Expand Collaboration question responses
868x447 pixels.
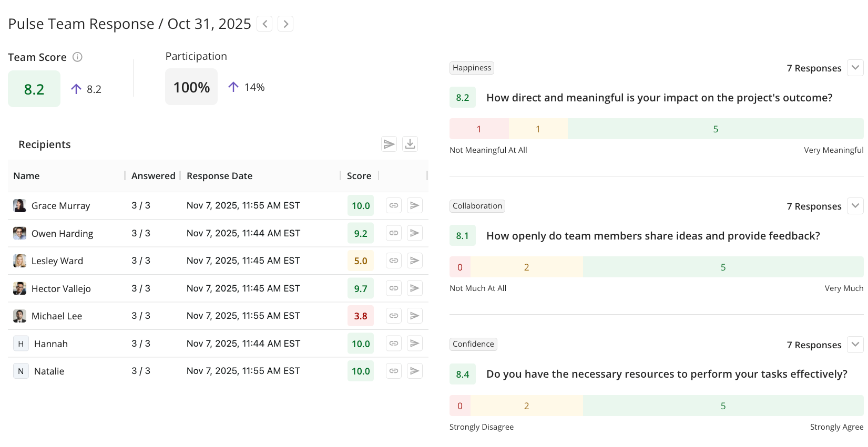855,206
